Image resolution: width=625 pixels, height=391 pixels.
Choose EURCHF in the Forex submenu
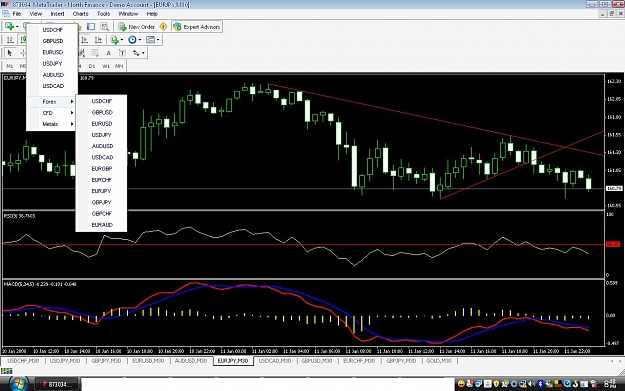click(x=102, y=180)
